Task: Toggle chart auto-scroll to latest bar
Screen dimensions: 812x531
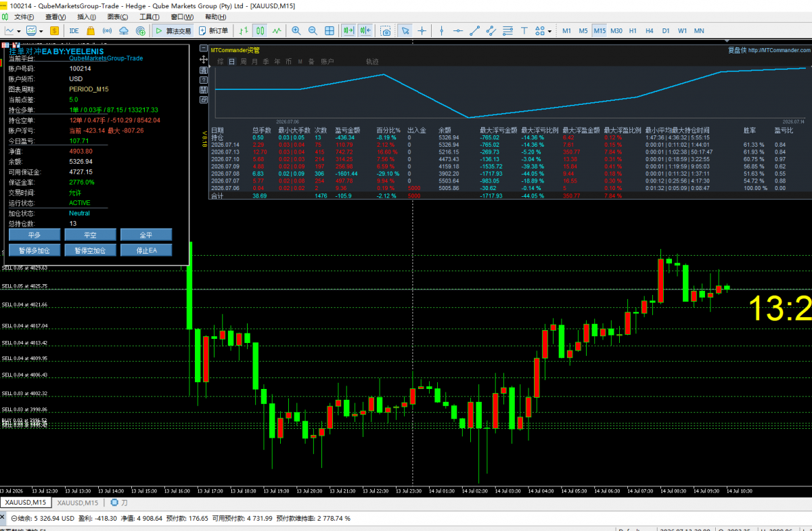Action: 349,30
